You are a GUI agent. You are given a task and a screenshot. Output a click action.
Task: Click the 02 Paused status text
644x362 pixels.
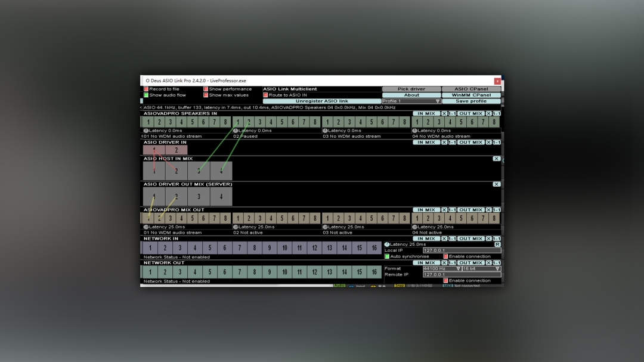click(245, 137)
